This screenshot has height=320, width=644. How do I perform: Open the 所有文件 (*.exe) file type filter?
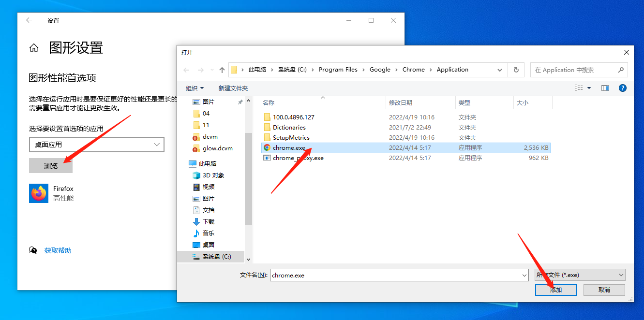pos(580,275)
